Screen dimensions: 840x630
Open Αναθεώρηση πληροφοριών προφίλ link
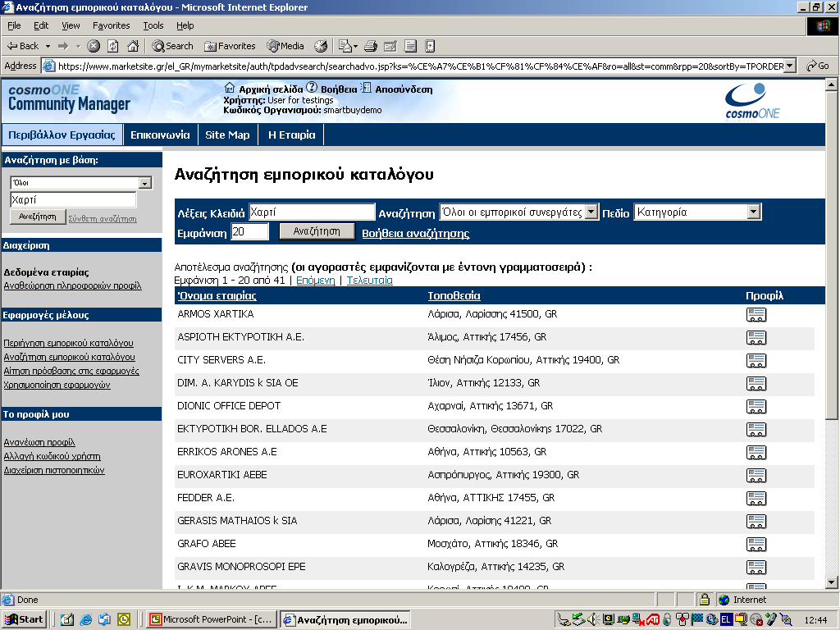(x=72, y=285)
